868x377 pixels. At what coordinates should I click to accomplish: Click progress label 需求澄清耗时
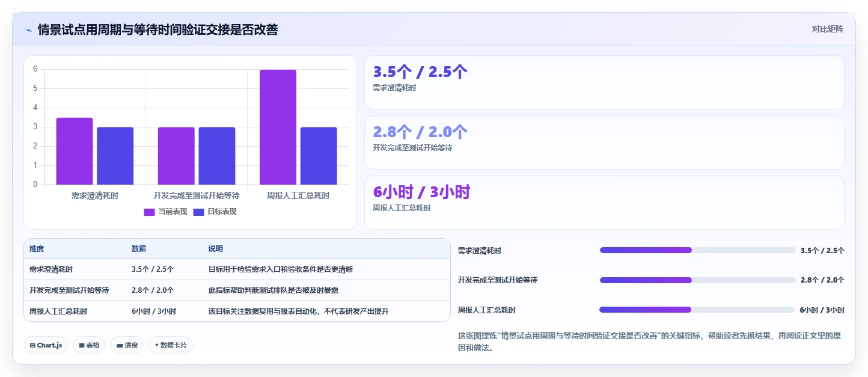coord(480,251)
